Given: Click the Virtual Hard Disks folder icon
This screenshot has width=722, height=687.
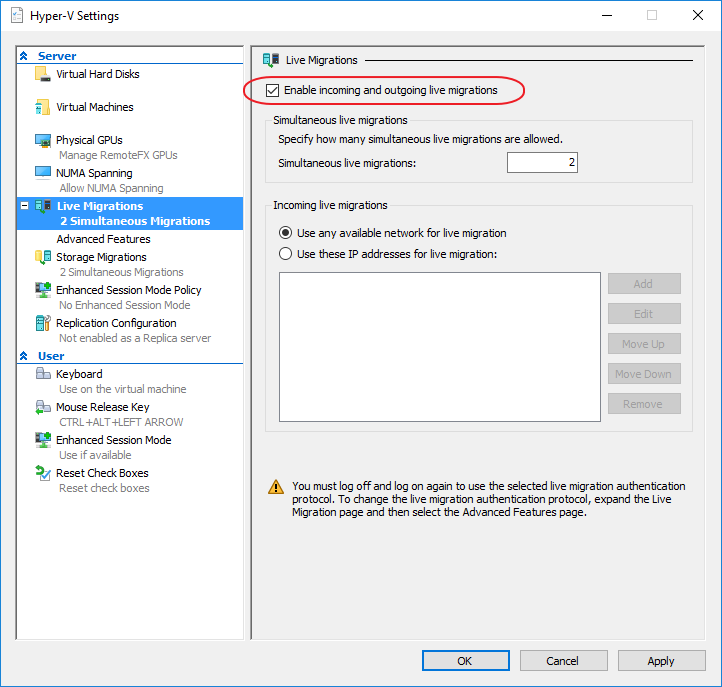Looking at the screenshot, I should (42, 74).
